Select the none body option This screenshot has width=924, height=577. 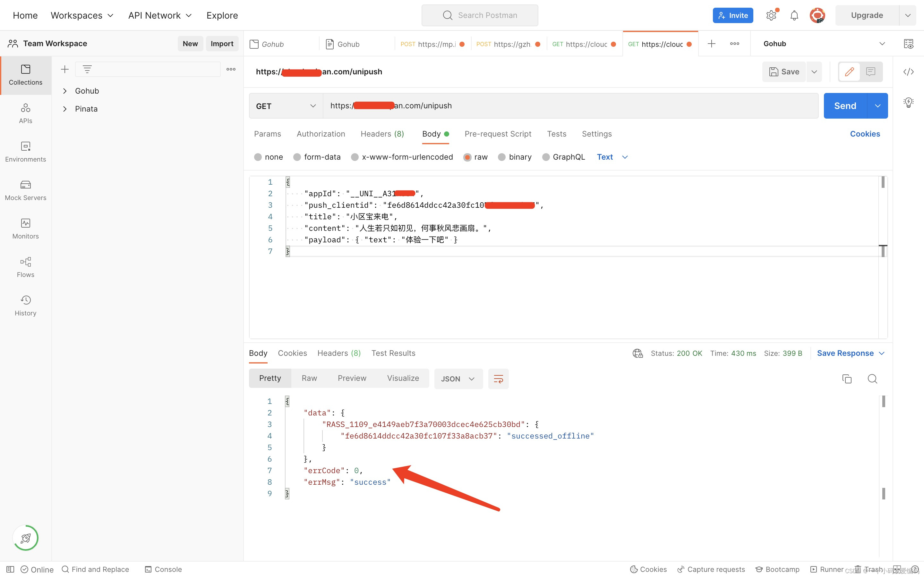[x=258, y=157]
